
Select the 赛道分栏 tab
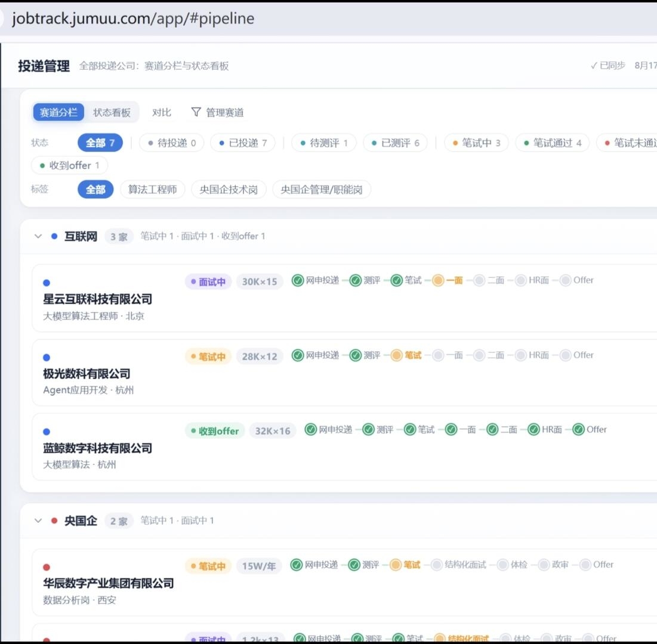point(58,112)
